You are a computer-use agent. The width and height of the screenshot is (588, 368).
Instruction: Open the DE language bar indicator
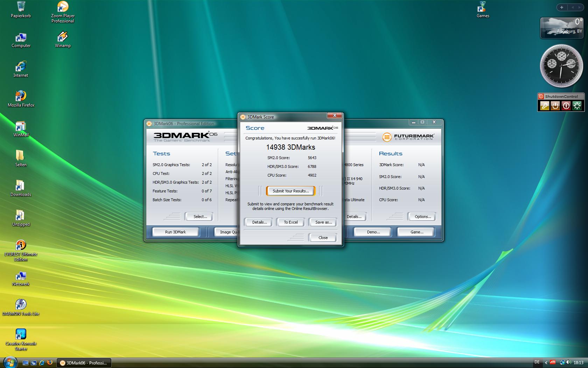537,362
